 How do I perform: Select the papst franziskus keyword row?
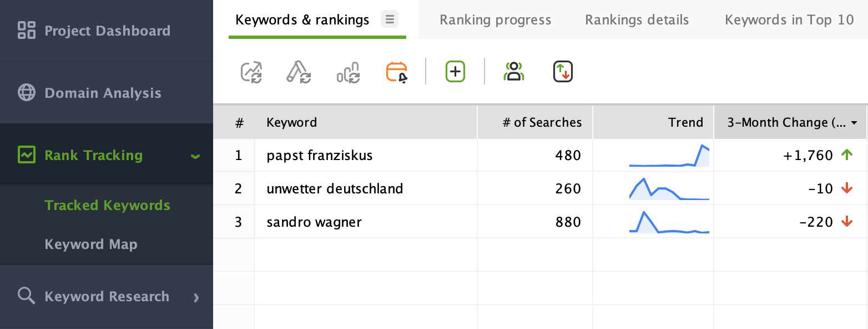click(x=541, y=155)
